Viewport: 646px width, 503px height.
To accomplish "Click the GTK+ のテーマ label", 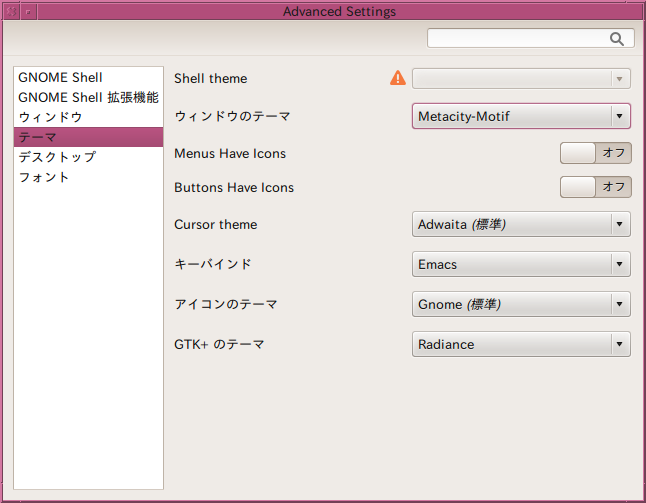I will (219, 344).
